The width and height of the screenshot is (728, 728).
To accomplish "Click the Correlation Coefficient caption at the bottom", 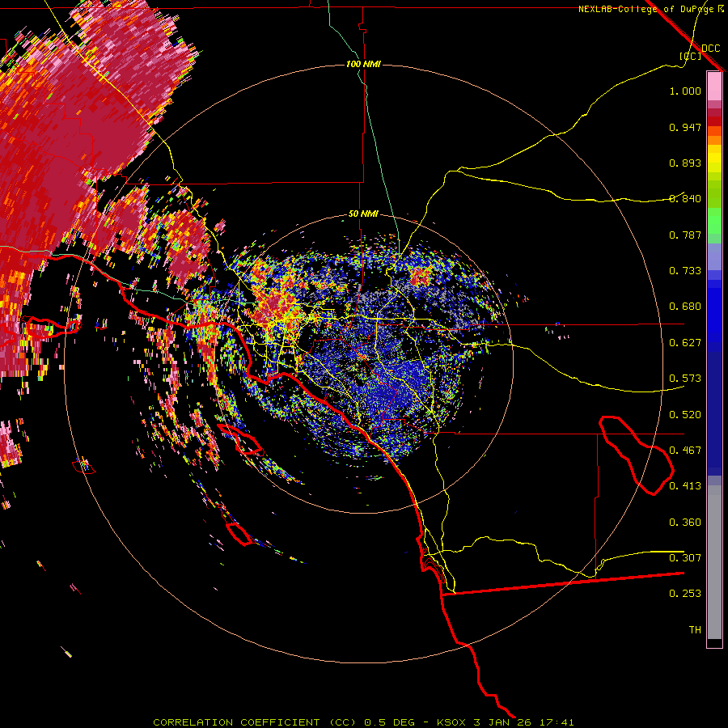I will coord(363,722).
